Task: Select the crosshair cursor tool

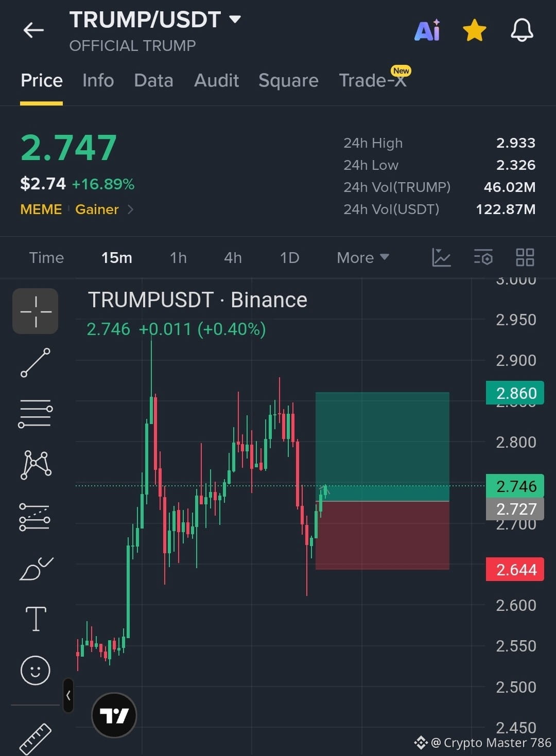Action: tap(36, 311)
